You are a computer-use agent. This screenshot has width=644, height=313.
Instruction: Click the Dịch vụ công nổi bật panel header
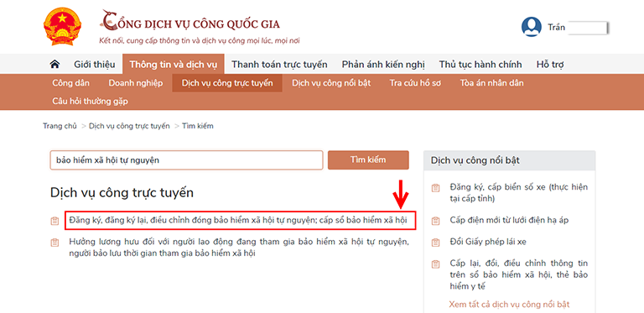pyautogui.click(x=509, y=160)
